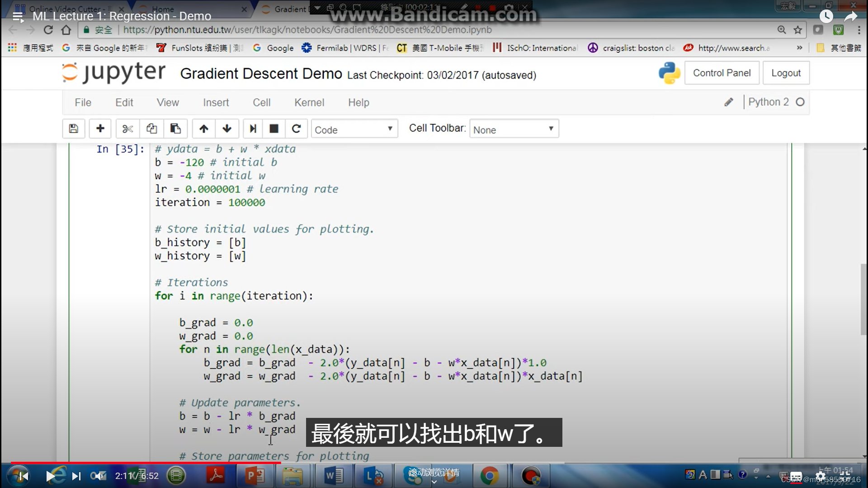Open the Help menu

(x=359, y=103)
